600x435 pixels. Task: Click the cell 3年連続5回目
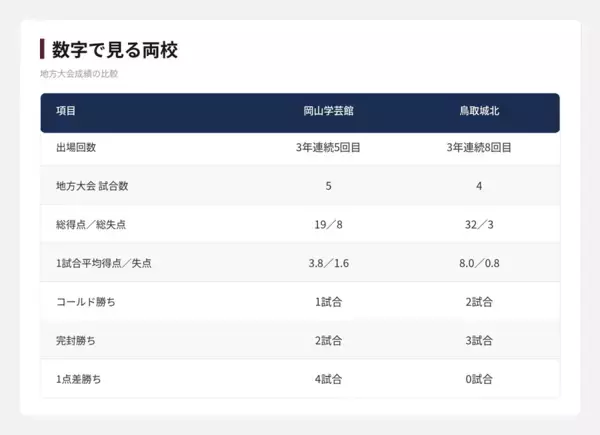pyautogui.click(x=328, y=147)
